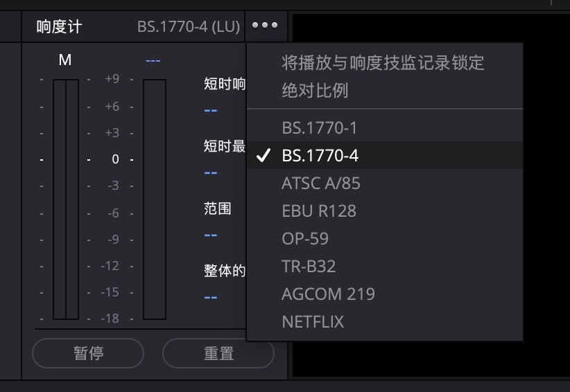
Task: Choose the checked BS.1770-4 option
Action: (320, 156)
